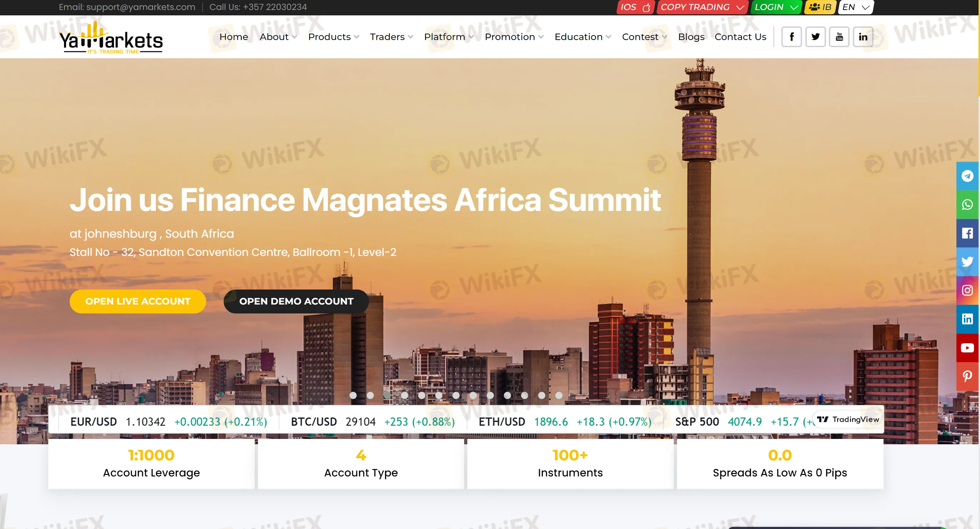980x529 pixels.
Task: Click the Telegram icon in side bar
Action: (967, 176)
